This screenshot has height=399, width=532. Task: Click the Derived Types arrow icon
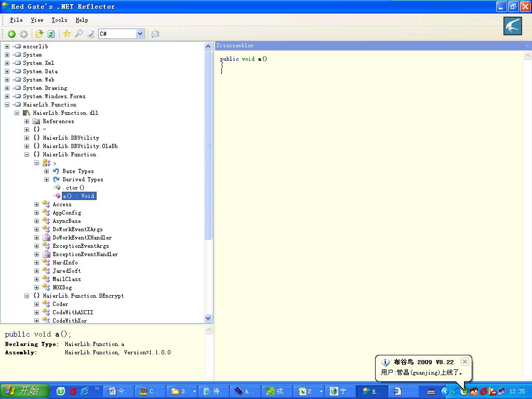coord(56,179)
